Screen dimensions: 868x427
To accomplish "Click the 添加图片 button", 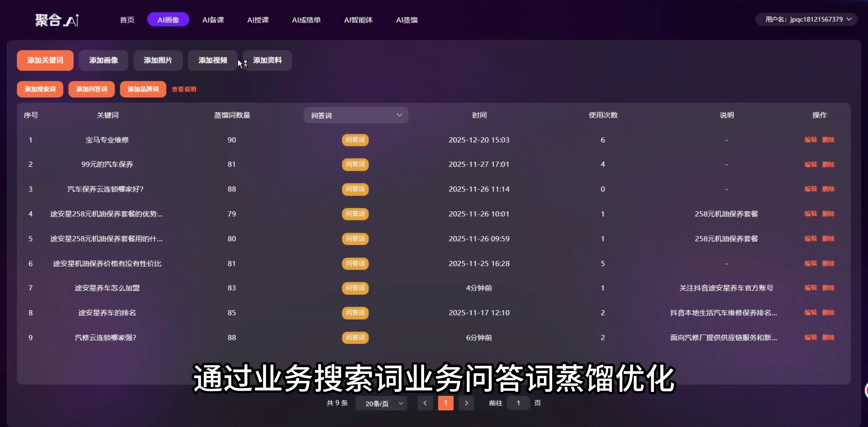I will (x=158, y=60).
